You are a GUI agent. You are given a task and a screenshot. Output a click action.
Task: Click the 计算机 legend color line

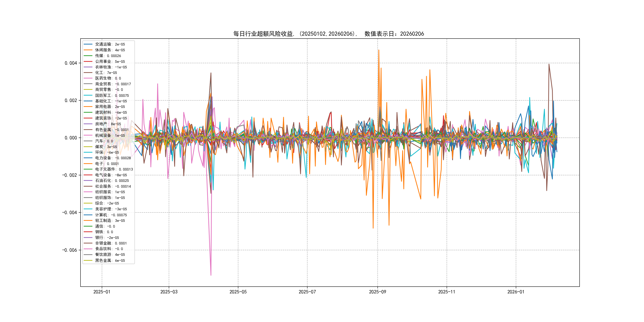[x=88, y=215]
